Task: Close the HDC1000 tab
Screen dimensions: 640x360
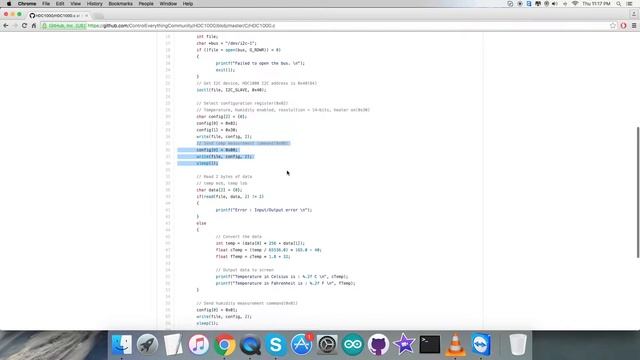Action: coord(87,16)
